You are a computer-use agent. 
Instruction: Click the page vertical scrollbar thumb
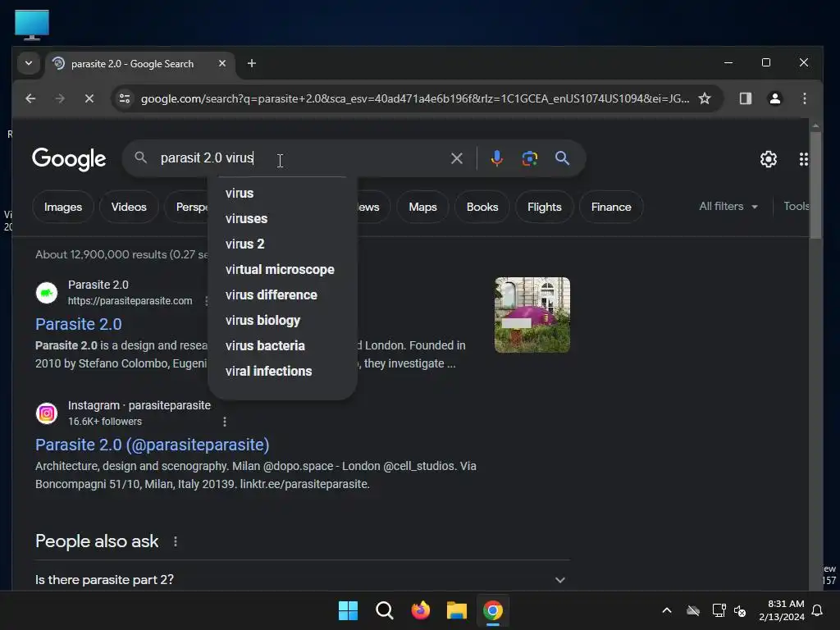[x=815, y=185]
